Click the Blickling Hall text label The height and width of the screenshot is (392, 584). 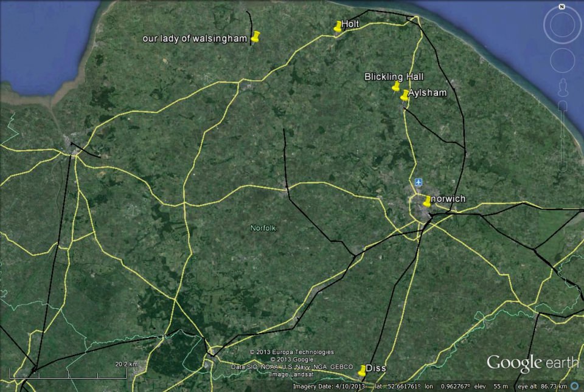[394, 77]
